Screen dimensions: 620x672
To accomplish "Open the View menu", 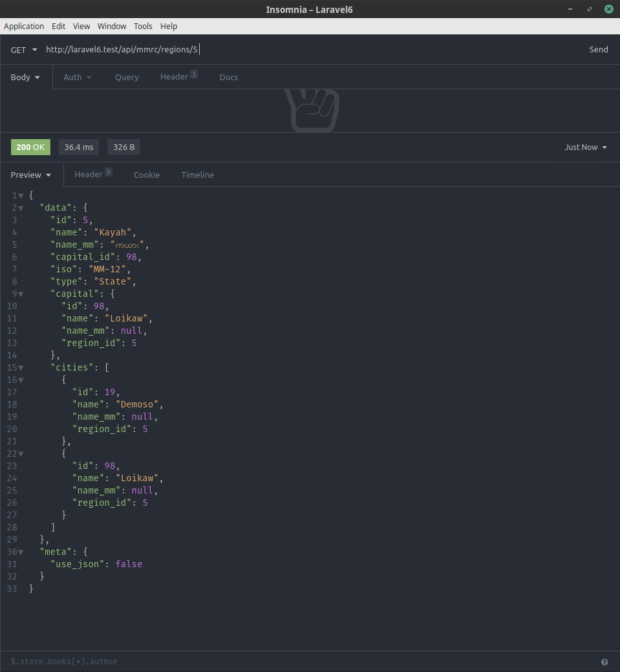I will pyautogui.click(x=81, y=26).
